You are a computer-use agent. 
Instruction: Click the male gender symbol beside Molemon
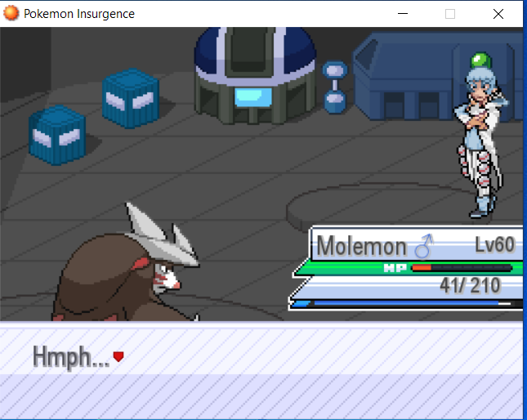[424, 246]
